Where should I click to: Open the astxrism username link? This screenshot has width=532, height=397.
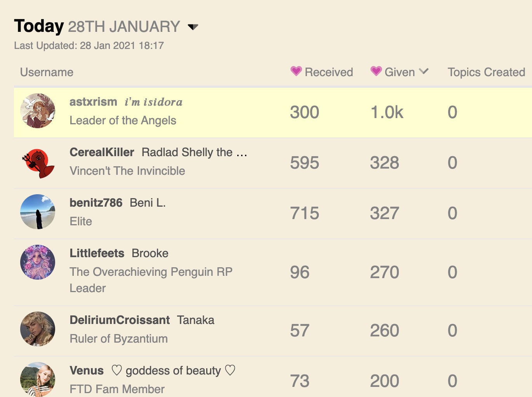[93, 102]
